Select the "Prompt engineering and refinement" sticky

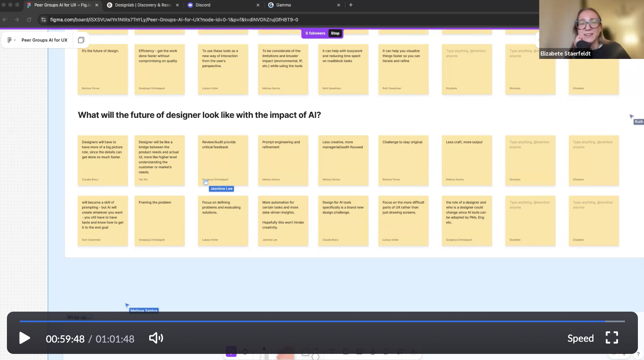[x=283, y=160]
